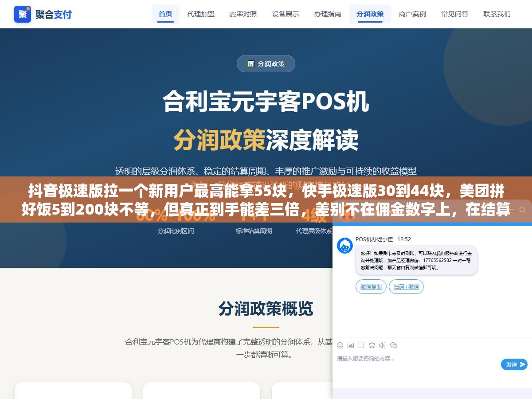The width and height of the screenshot is (532, 399).
Task: Open the 分润政策 nav tab
Action: (370, 14)
